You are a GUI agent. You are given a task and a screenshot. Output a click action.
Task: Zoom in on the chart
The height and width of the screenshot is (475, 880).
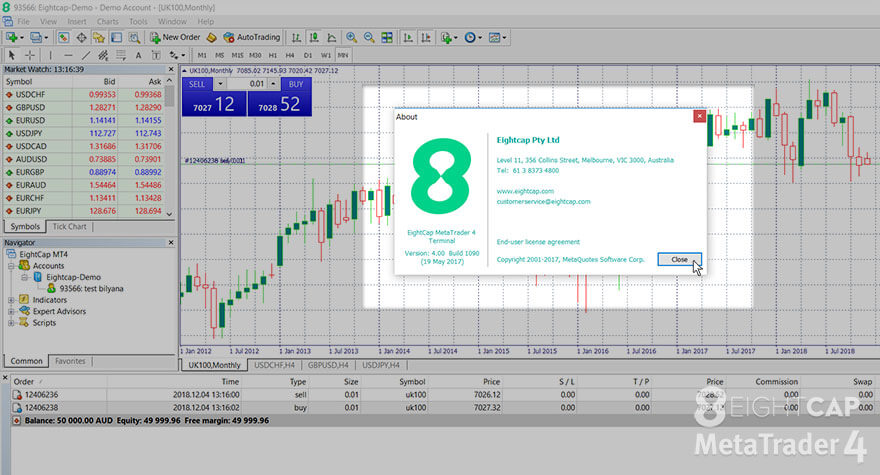point(351,38)
